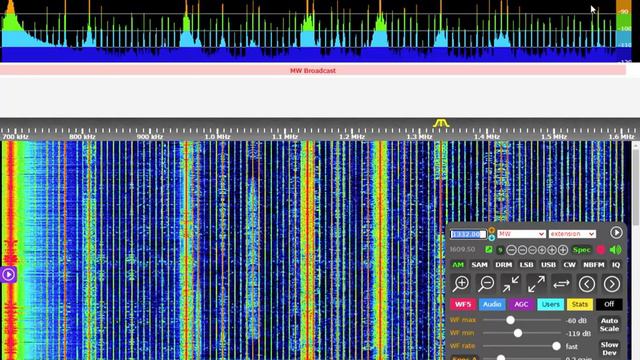Click the red record button
640x360 pixels.
pyautogui.click(x=601, y=250)
